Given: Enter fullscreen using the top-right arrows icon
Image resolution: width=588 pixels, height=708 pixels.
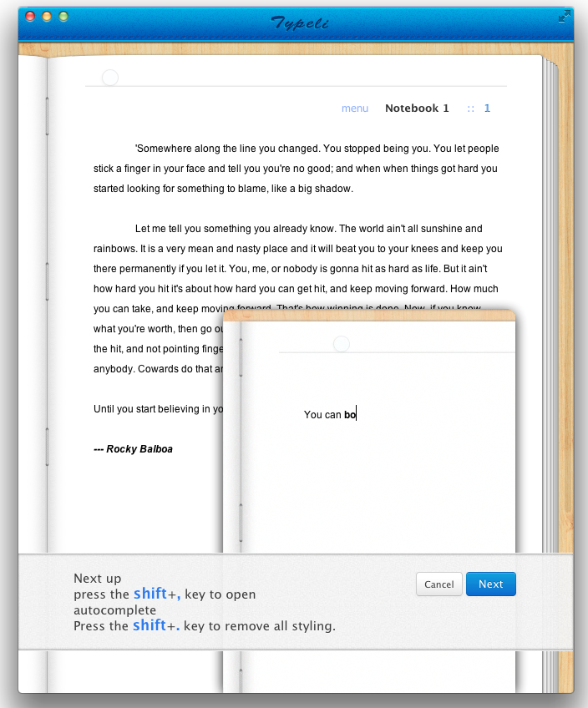Looking at the screenshot, I should (x=565, y=16).
